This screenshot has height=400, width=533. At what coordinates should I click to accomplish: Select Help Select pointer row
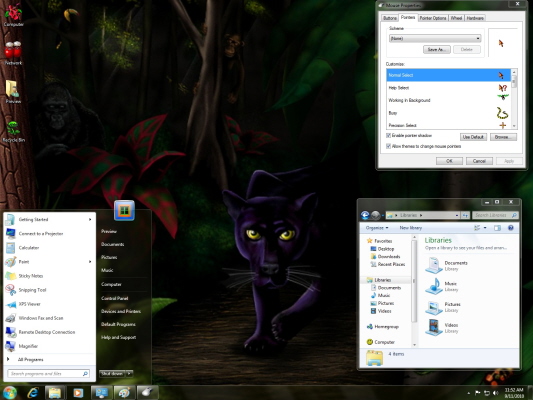[x=448, y=88]
